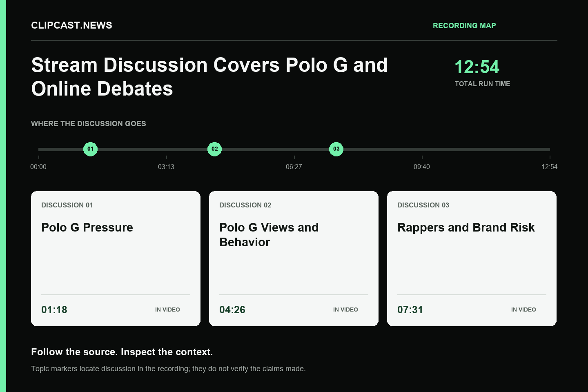Click the 12:54 timeline end label
The width and height of the screenshot is (588, 392).
tap(550, 167)
